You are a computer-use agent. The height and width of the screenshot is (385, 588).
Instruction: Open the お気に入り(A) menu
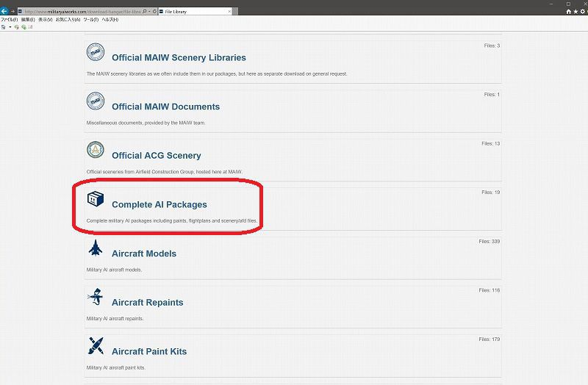tap(68, 20)
